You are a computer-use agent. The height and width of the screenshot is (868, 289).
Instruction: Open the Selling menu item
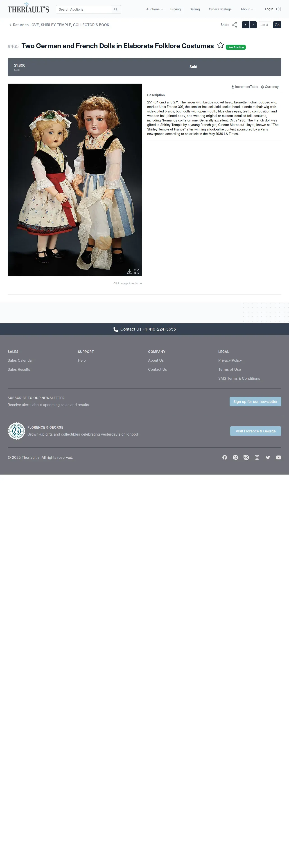pyautogui.click(x=195, y=9)
